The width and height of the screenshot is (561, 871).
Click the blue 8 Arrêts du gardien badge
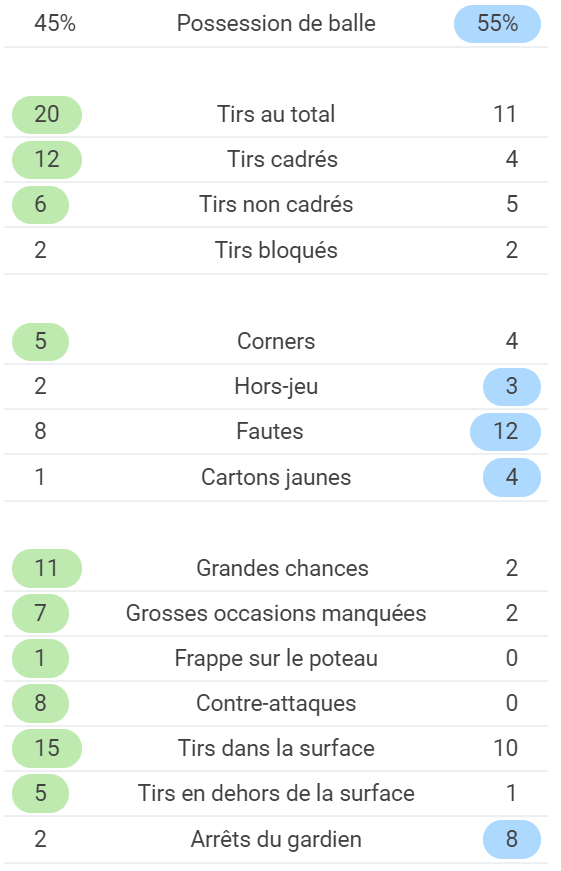[x=512, y=839]
